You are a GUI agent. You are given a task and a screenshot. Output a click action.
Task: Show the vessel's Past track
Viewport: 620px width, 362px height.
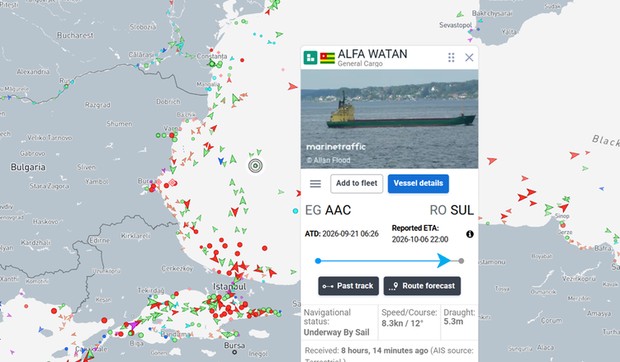click(x=348, y=286)
